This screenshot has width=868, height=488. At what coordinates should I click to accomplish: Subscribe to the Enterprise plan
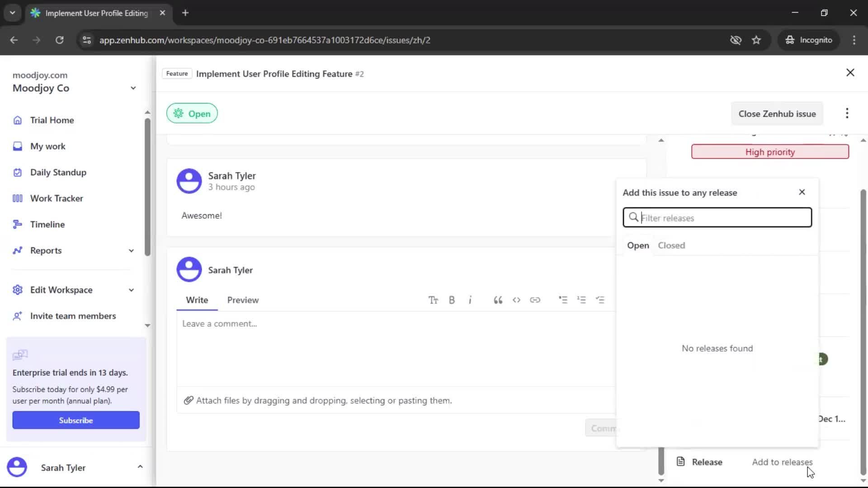[x=76, y=420]
